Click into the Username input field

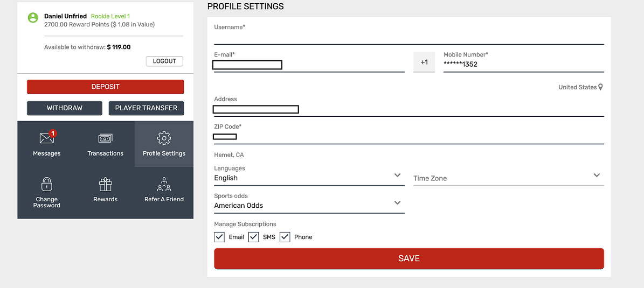[x=409, y=38]
